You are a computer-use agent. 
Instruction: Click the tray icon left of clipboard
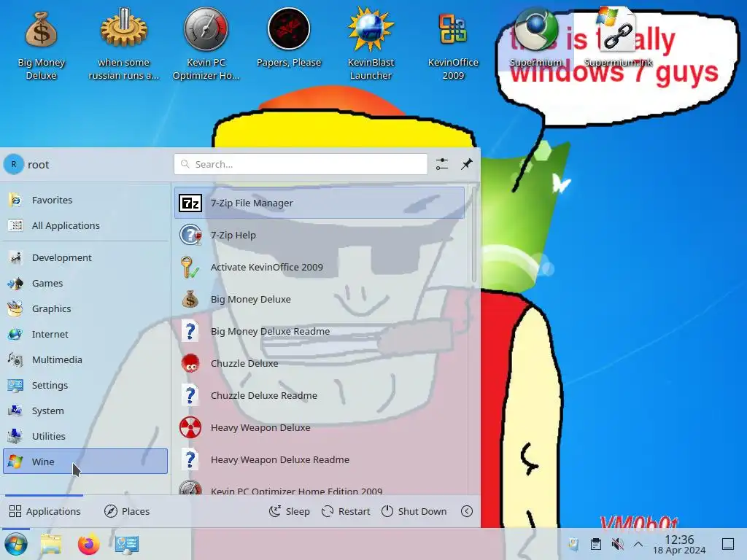click(573, 544)
